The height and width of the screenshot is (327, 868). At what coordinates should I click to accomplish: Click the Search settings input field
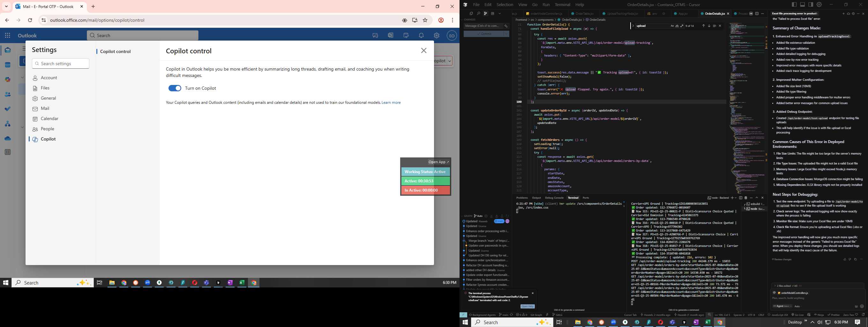point(61,64)
